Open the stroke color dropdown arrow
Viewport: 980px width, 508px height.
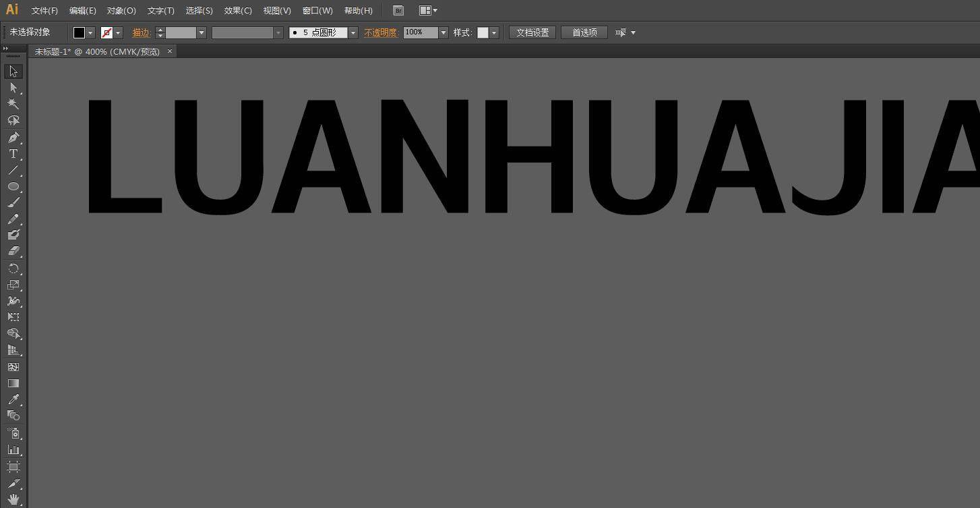coord(119,32)
